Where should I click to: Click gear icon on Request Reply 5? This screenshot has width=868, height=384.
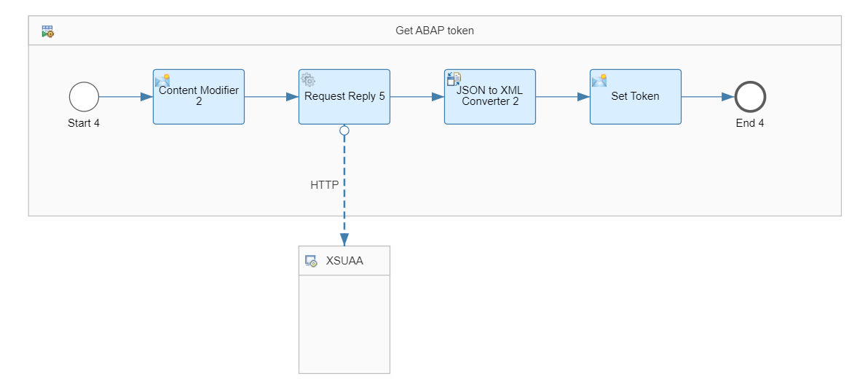coord(308,80)
